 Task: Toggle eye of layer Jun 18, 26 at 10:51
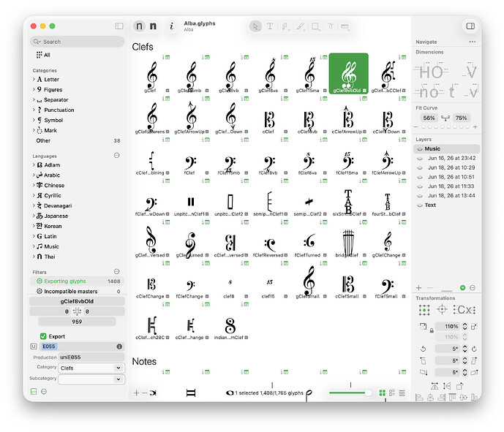point(419,177)
